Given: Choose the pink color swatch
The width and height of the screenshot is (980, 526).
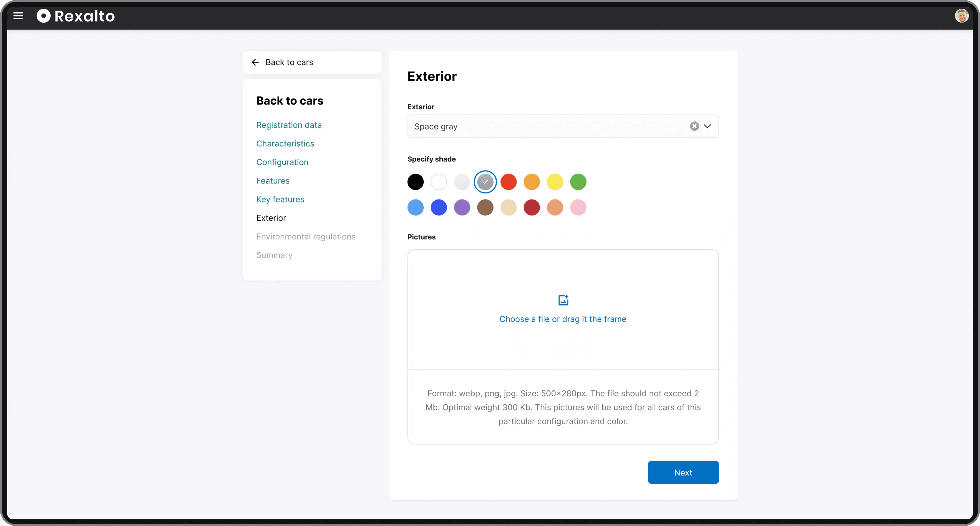Looking at the screenshot, I should pos(578,208).
